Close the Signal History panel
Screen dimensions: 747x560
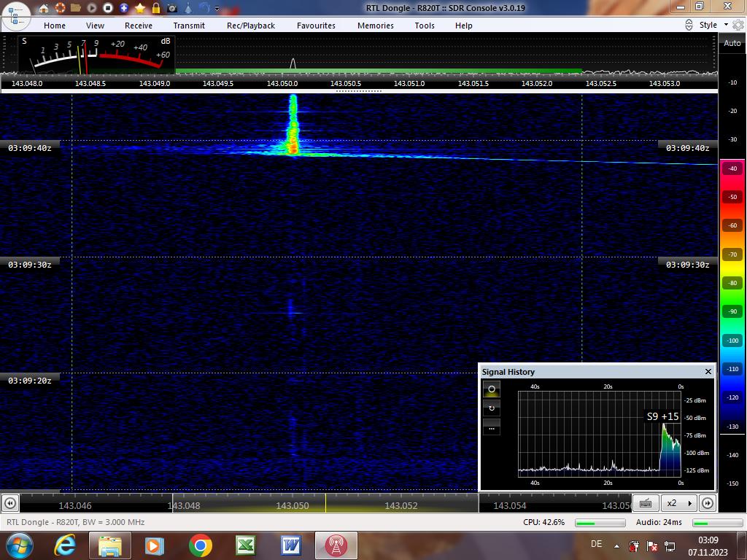[708, 371]
